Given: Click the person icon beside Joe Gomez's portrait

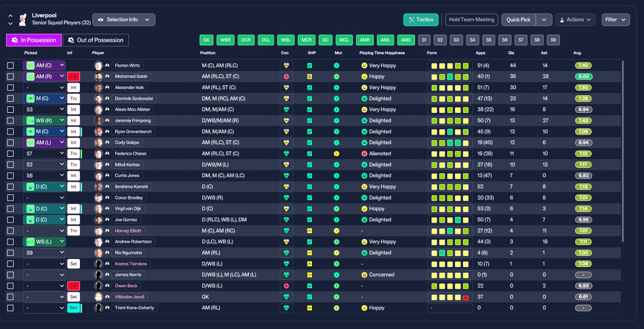Looking at the screenshot, I should [x=107, y=220].
